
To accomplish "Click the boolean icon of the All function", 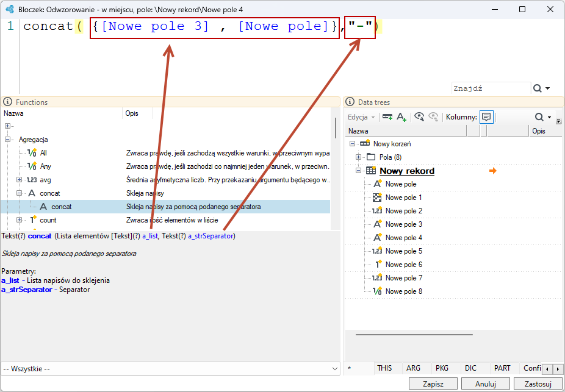I will coord(32,153).
